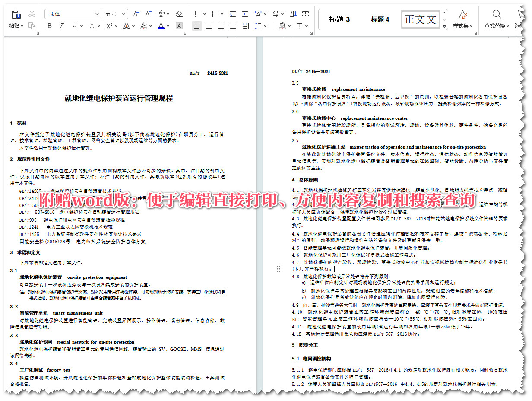Apply bold formatting
The image size is (532, 401).
(49, 25)
